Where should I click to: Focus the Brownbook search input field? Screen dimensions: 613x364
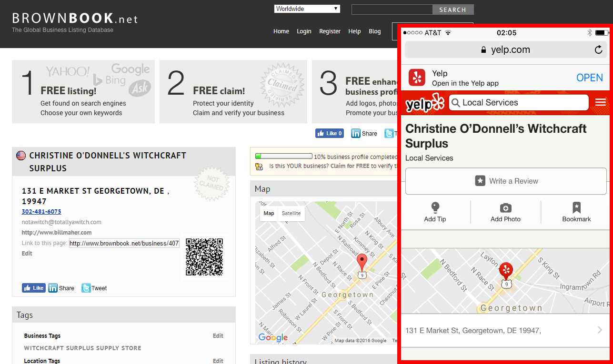pos(392,10)
